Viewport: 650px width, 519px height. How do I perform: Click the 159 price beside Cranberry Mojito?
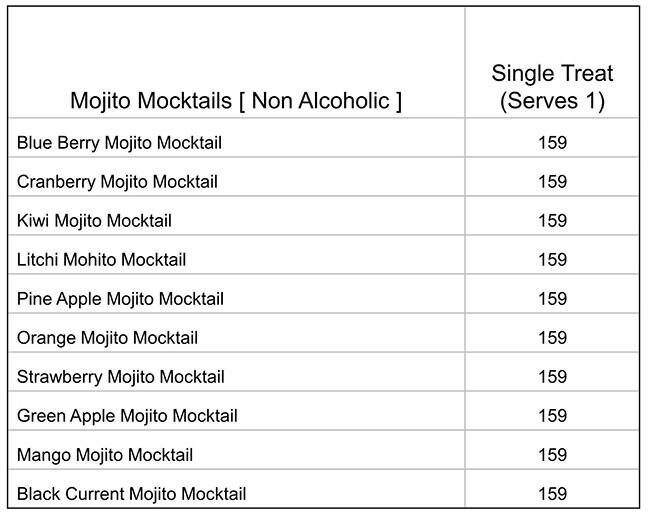tap(552, 182)
